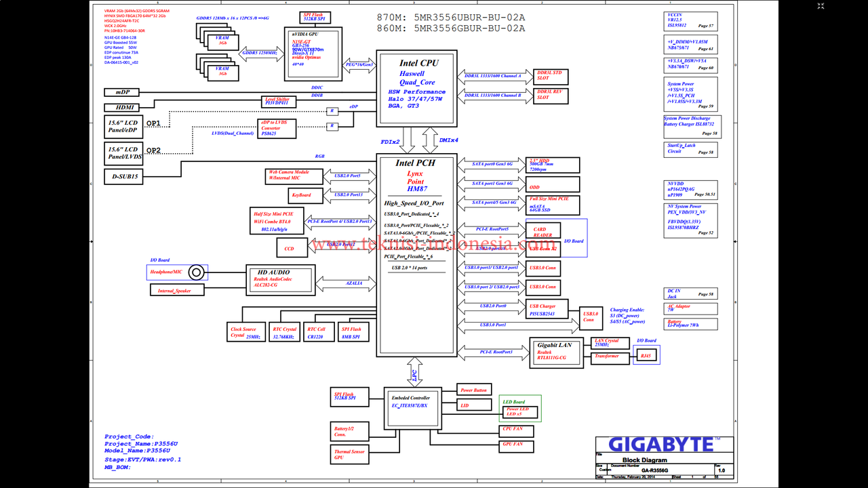
Task: Select the 'DC IN Jack' box
Action: (x=691, y=293)
